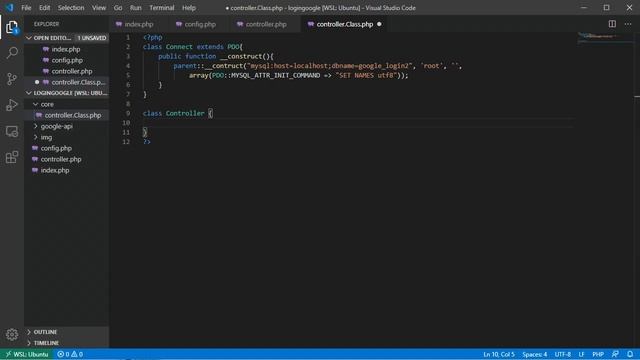The width and height of the screenshot is (640, 360).
Task: Open the Selection menu
Action: pos(71,8)
